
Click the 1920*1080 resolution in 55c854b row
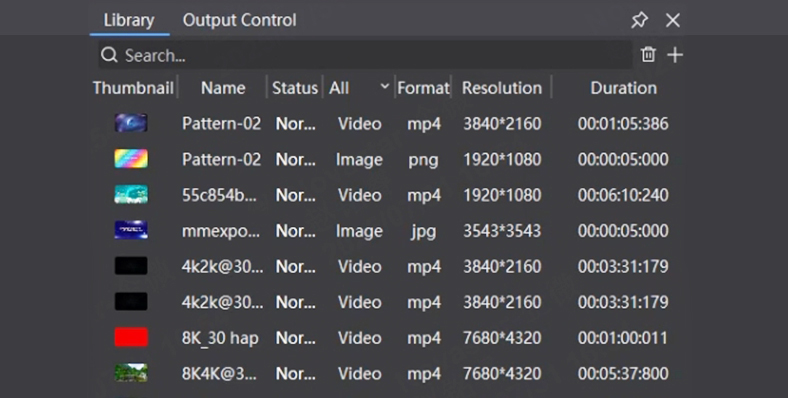tap(502, 195)
